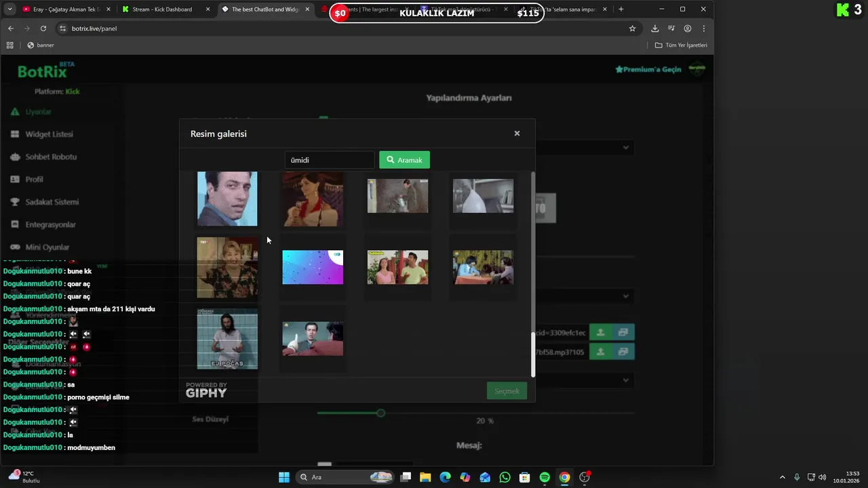
Task: Choose the man in suit pointing GIF
Action: pyautogui.click(x=313, y=339)
